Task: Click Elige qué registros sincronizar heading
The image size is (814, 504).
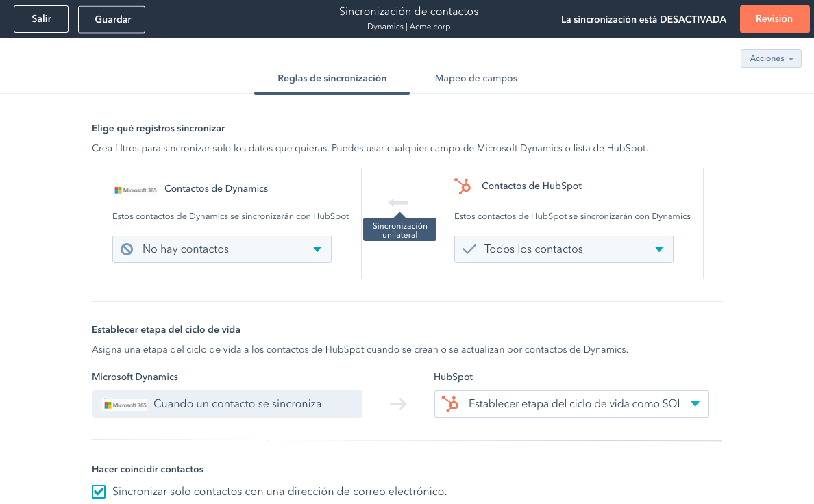Action: [x=158, y=128]
